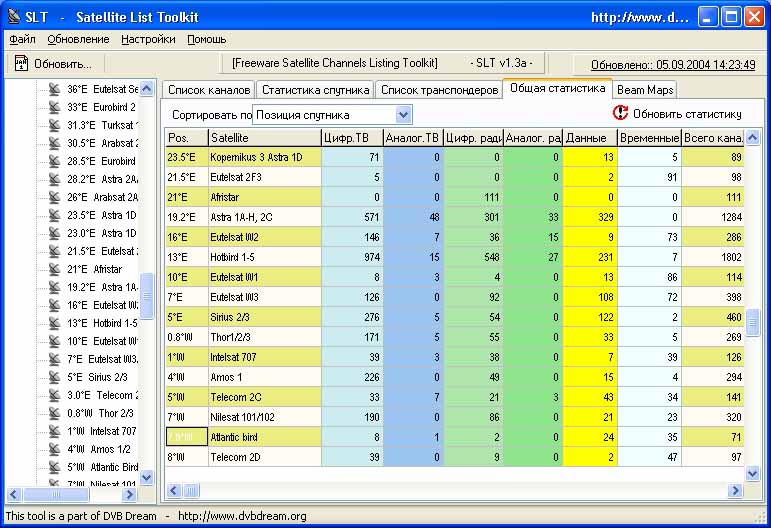771x528 pixels.
Task: Click the satellite tree vertical scrollbar thumb
Action: pyautogui.click(x=147, y=296)
